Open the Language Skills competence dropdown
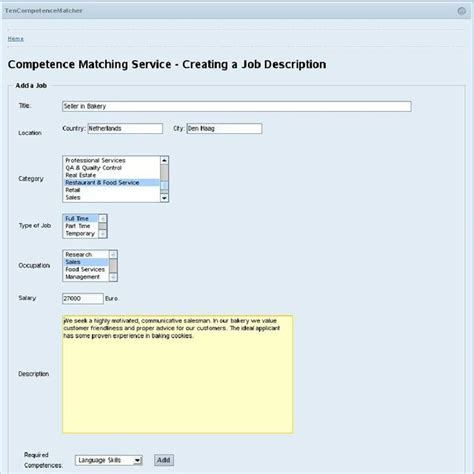 click(x=109, y=460)
